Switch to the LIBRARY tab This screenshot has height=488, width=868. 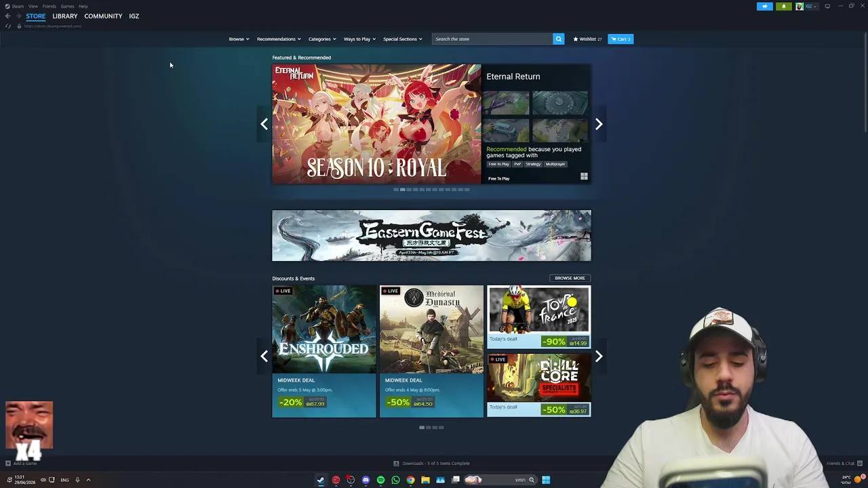[65, 16]
